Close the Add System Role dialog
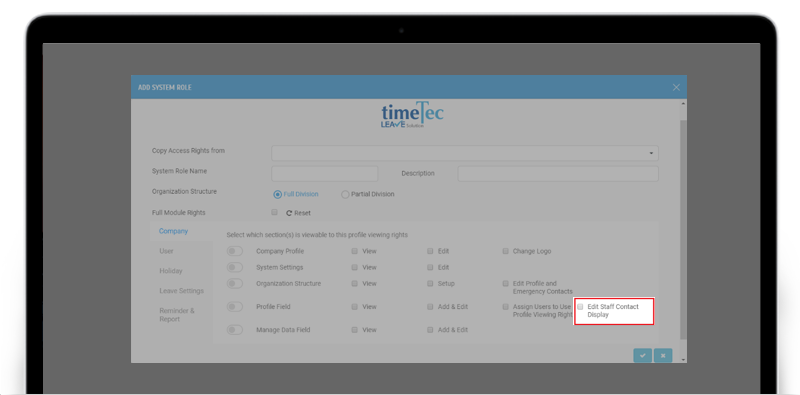The image size is (800, 395). [x=676, y=87]
